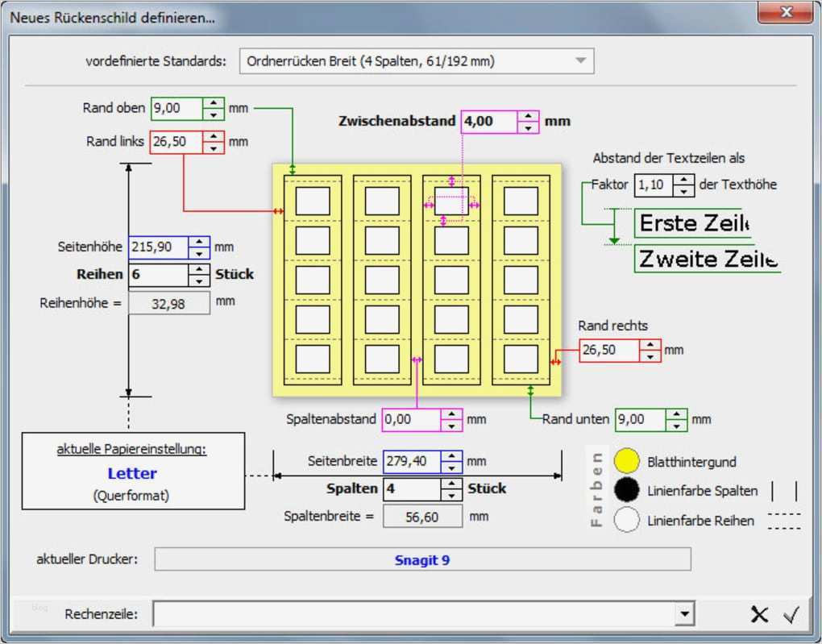Decrease Rand oben value with down arrow
The height and width of the screenshot is (644, 822).
pyautogui.click(x=214, y=114)
